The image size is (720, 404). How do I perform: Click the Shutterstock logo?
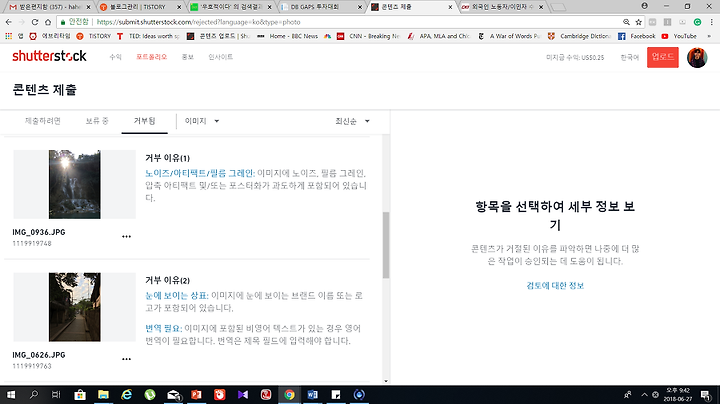(49, 56)
